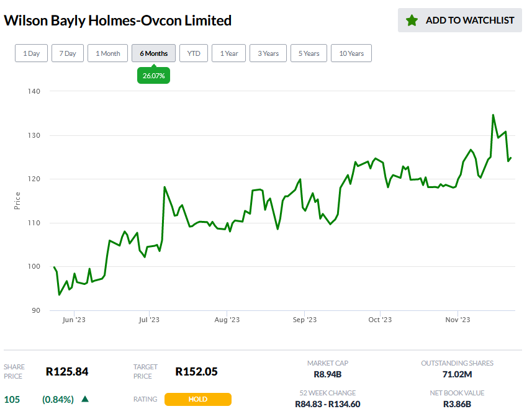Click the green up-arrow change indicator

pyautogui.click(x=85, y=399)
